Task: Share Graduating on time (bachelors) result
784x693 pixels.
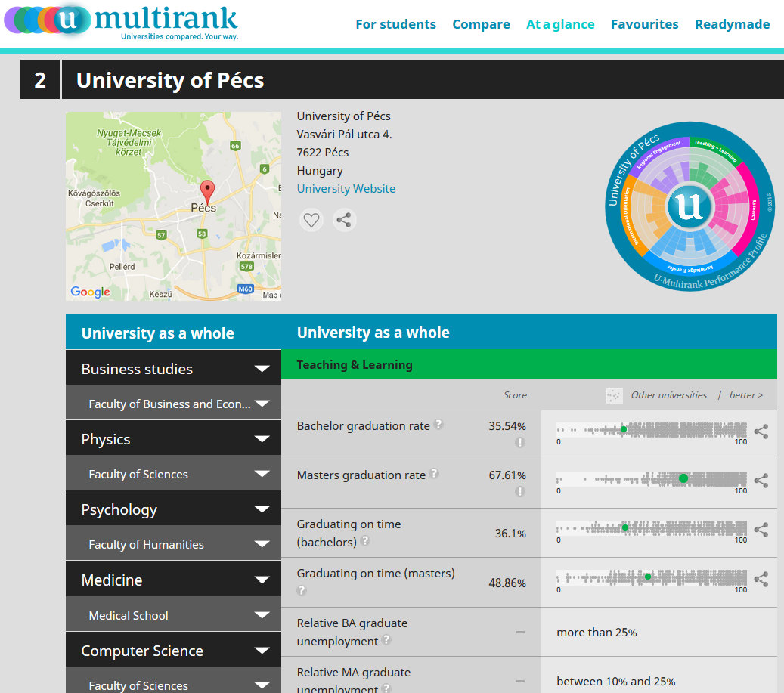Action: click(761, 530)
